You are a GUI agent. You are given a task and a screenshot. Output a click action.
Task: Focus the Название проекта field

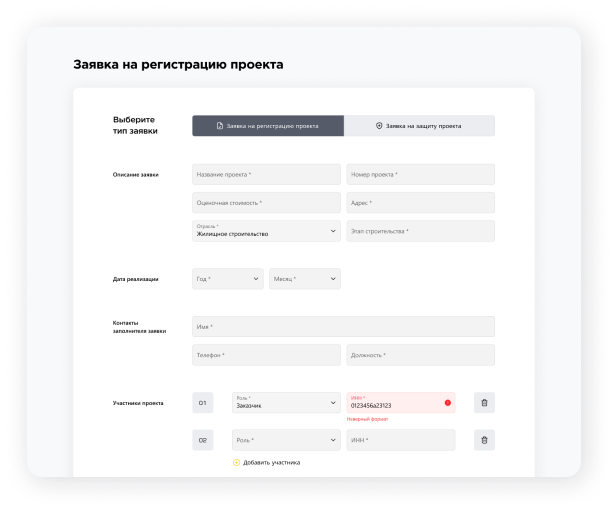click(266, 175)
